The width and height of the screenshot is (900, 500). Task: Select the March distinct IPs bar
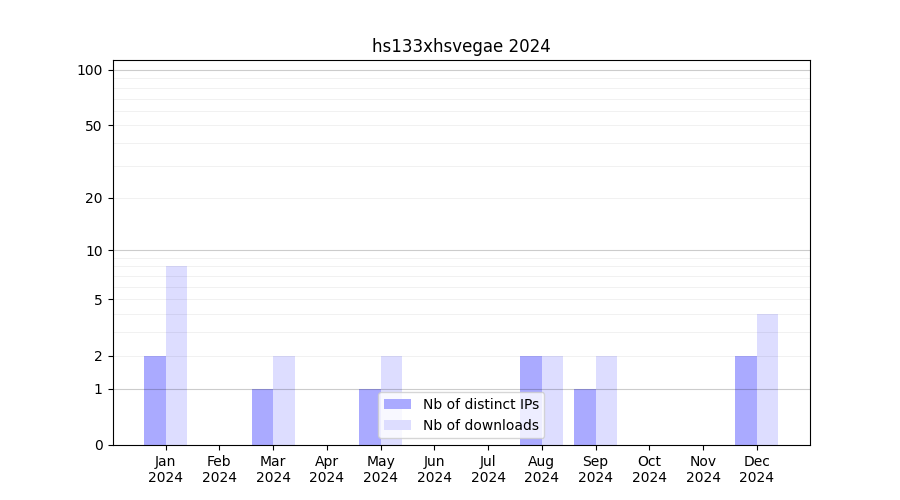(262, 417)
